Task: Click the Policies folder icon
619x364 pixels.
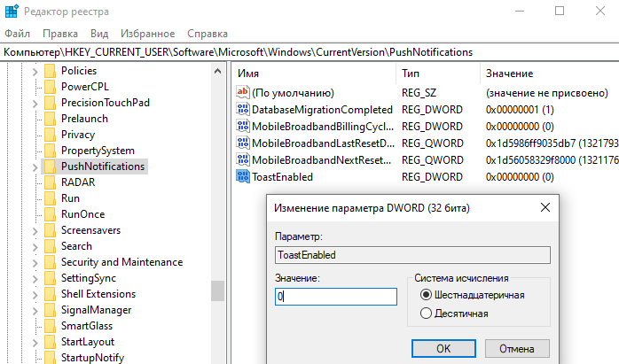Action: pyautogui.click(x=51, y=71)
